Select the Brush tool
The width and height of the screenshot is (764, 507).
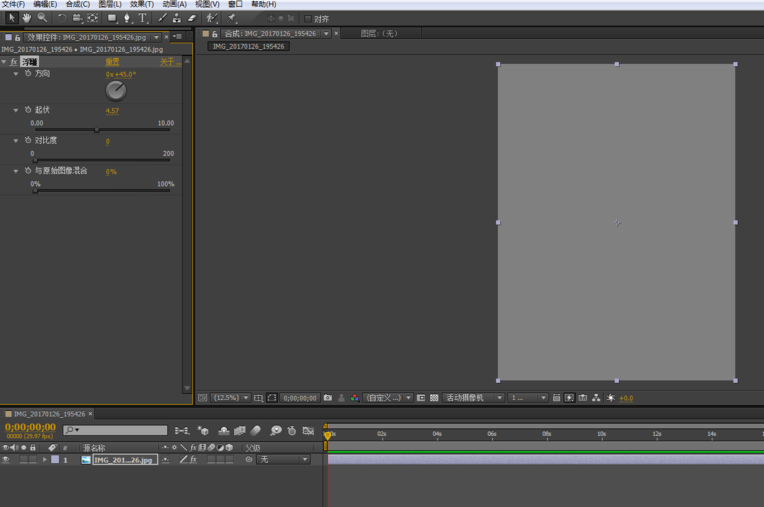162,18
